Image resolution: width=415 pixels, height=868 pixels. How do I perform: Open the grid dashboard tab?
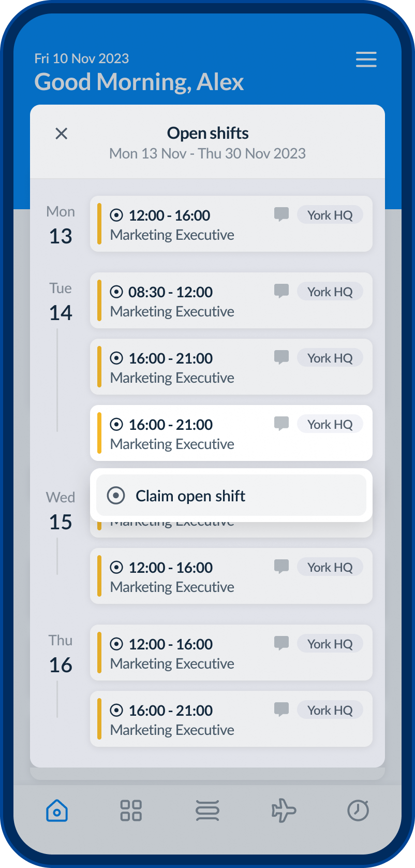pyautogui.click(x=131, y=811)
